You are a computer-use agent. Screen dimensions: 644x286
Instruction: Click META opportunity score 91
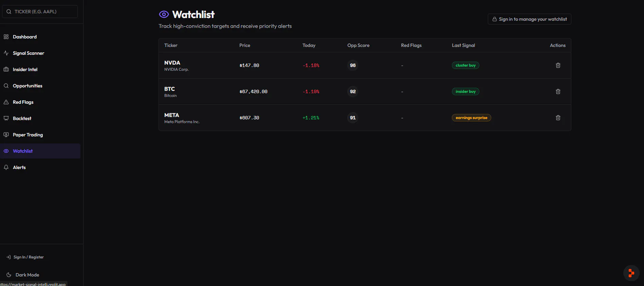353,118
